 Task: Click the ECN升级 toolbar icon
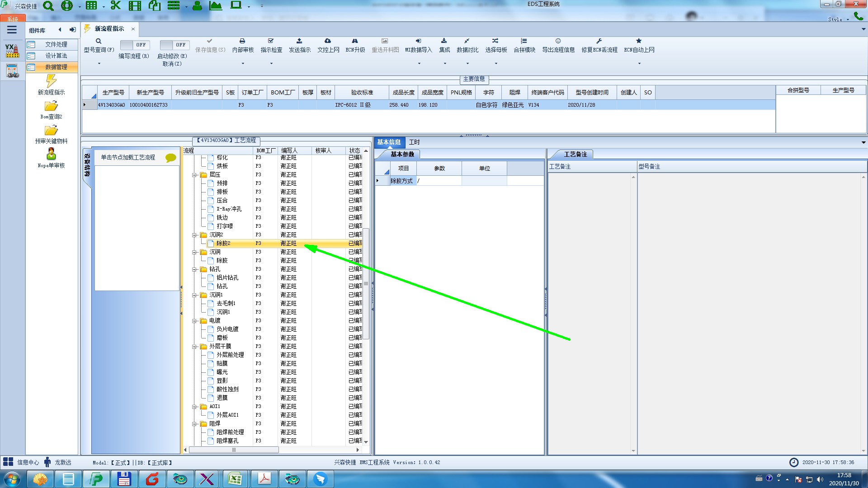click(x=355, y=41)
